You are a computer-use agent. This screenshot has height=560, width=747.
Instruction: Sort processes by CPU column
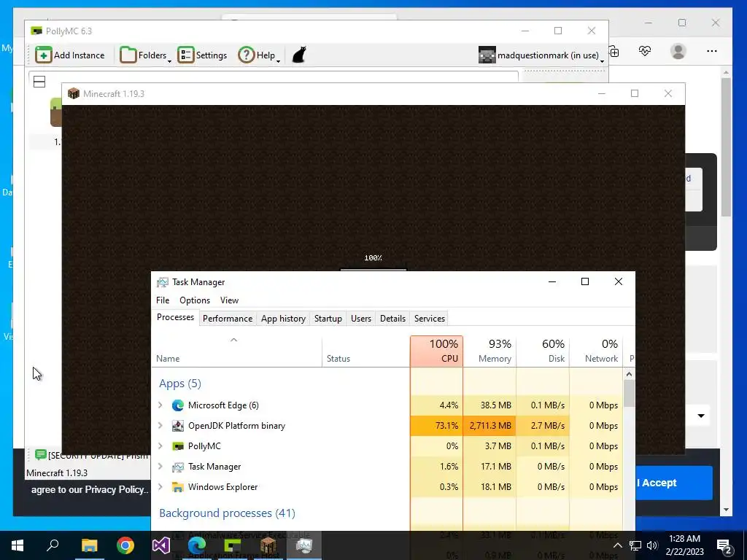tap(436, 351)
